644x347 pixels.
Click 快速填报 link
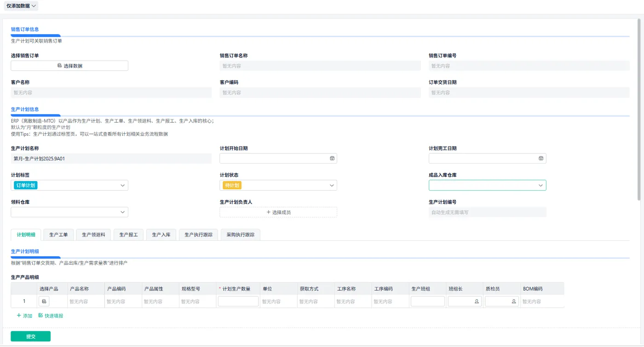51,316
